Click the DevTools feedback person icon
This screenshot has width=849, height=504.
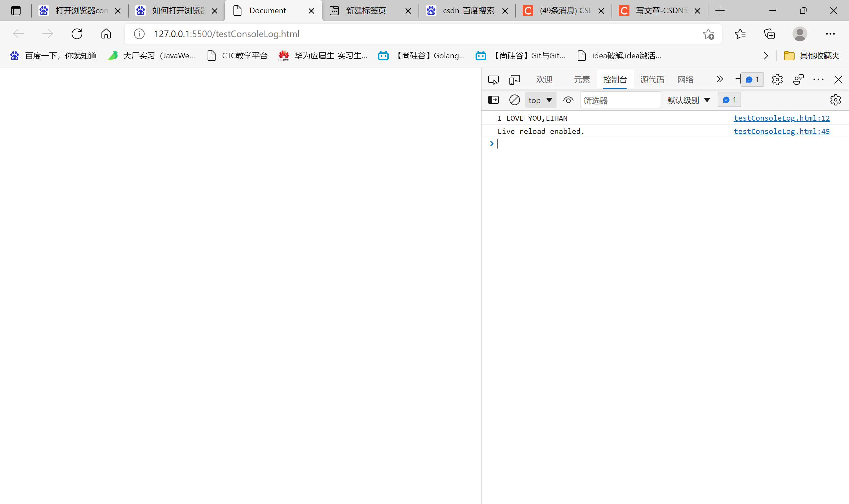798,80
